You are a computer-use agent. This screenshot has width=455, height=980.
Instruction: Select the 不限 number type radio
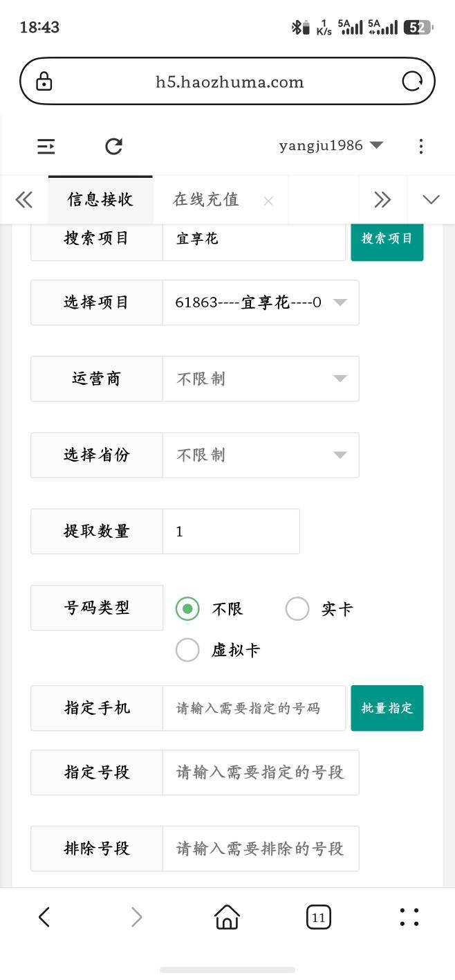pos(187,609)
